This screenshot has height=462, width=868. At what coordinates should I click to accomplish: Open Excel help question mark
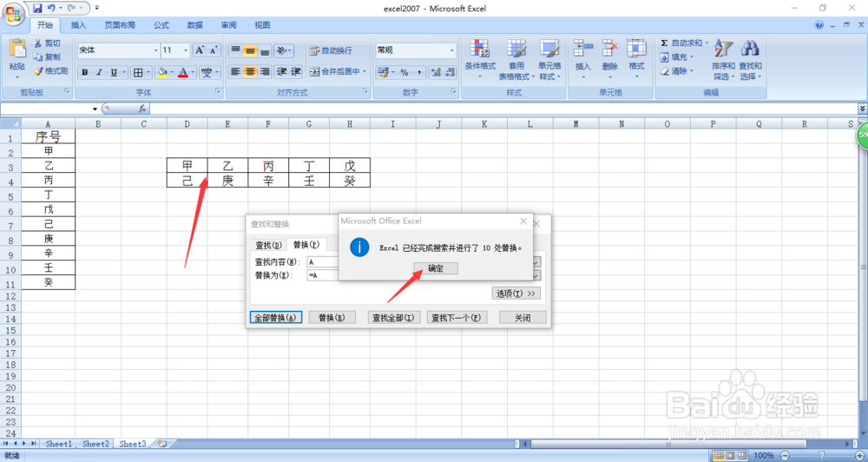click(819, 25)
